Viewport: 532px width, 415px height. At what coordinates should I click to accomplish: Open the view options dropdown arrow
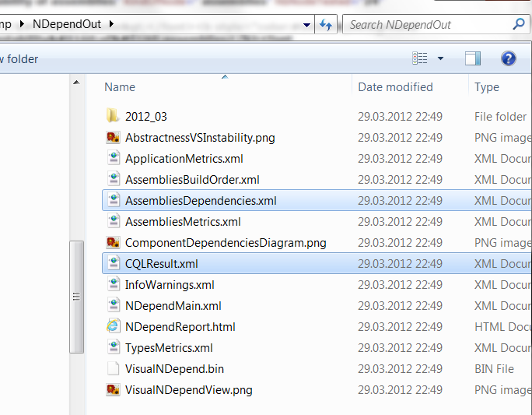(x=440, y=58)
